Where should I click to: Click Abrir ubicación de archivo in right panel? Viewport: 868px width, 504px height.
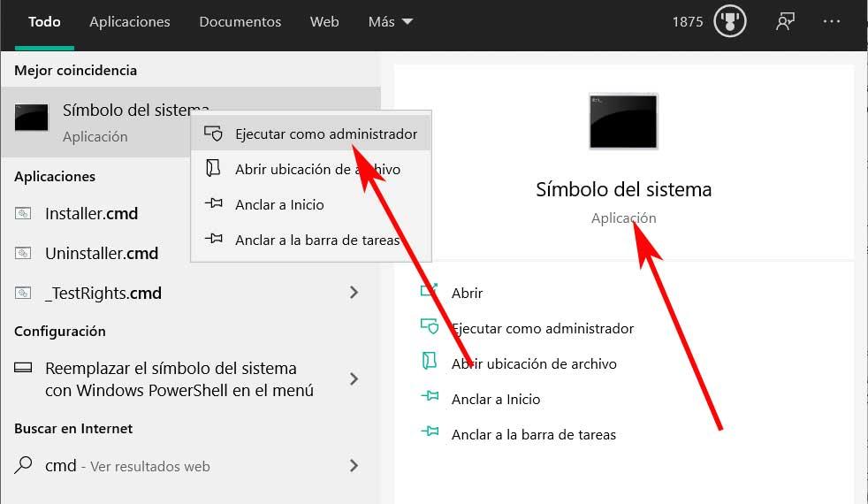coord(534,364)
